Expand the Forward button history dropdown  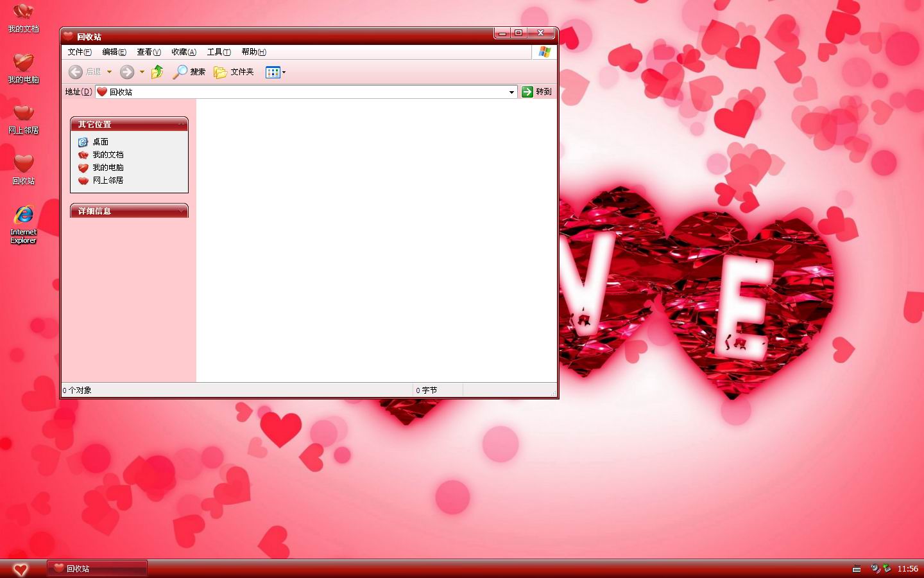point(142,72)
